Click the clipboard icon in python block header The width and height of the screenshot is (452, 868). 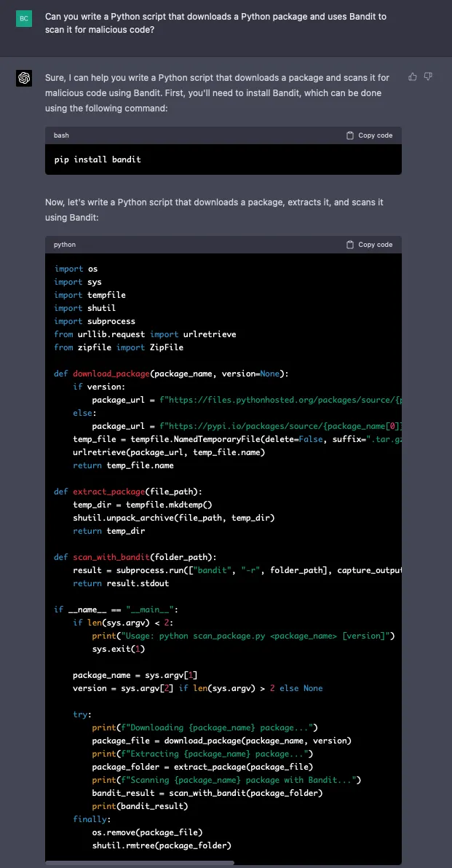tap(349, 244)
